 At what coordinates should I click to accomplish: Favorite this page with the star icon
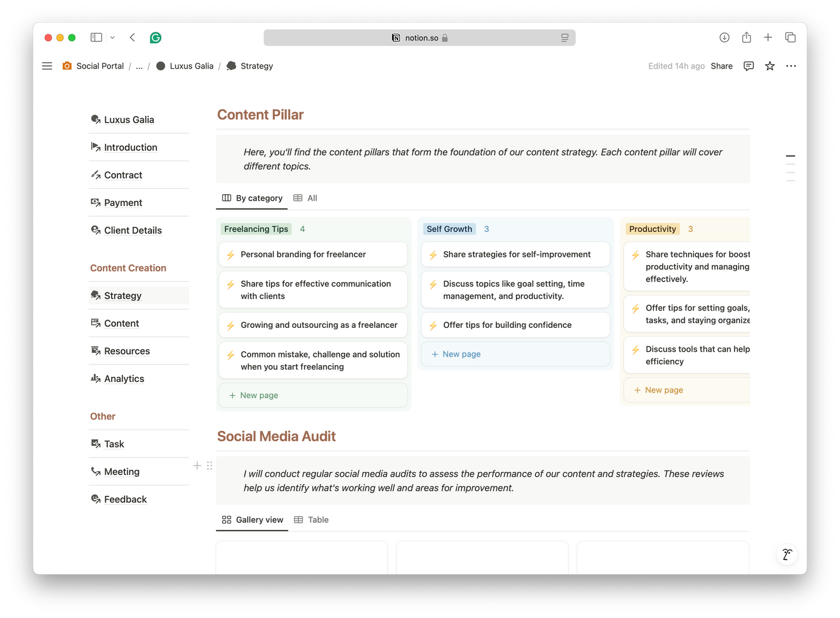coord(770,66)
